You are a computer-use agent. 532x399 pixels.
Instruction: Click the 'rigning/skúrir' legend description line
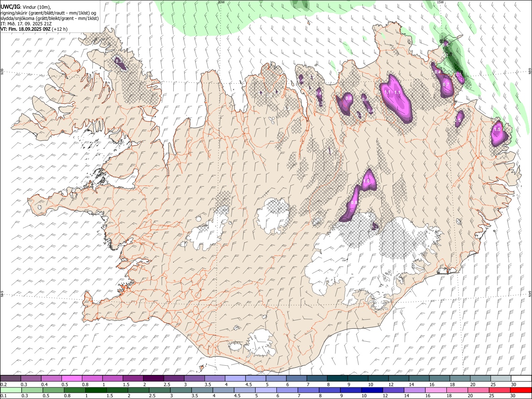pos(49,13)
